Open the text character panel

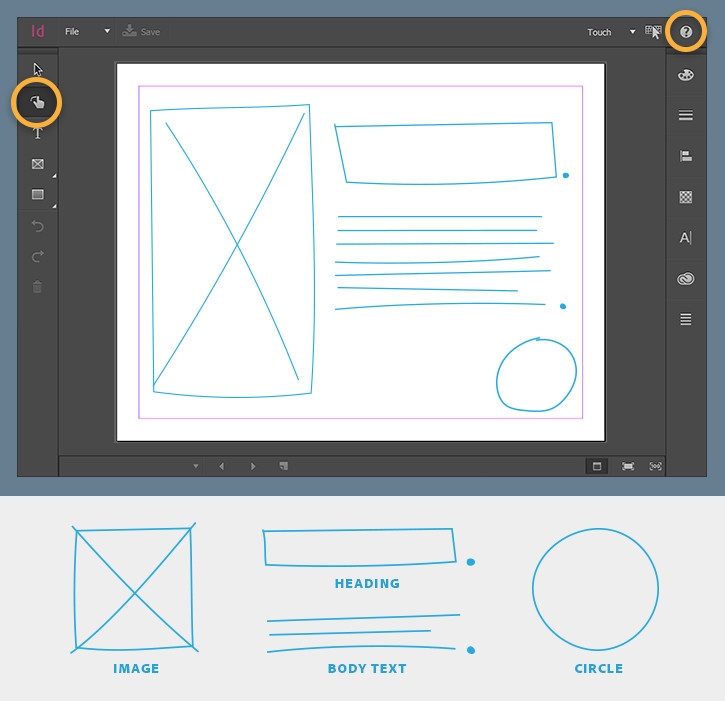coord(686,238)
